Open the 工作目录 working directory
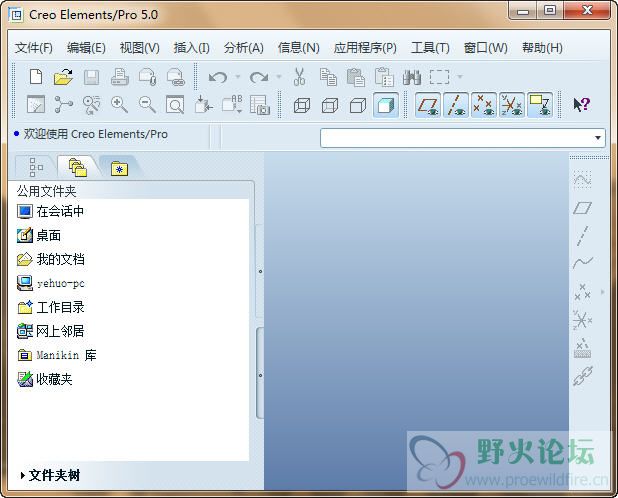 51,307
